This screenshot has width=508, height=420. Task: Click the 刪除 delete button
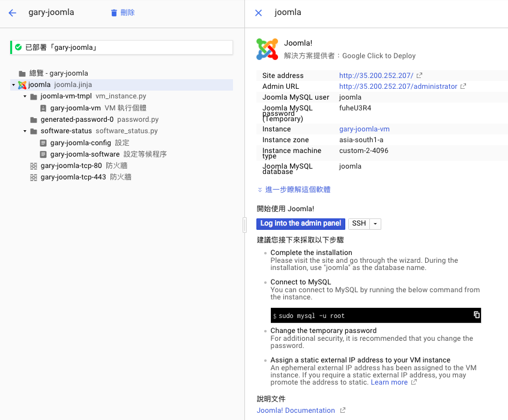(x=122, y=13)
